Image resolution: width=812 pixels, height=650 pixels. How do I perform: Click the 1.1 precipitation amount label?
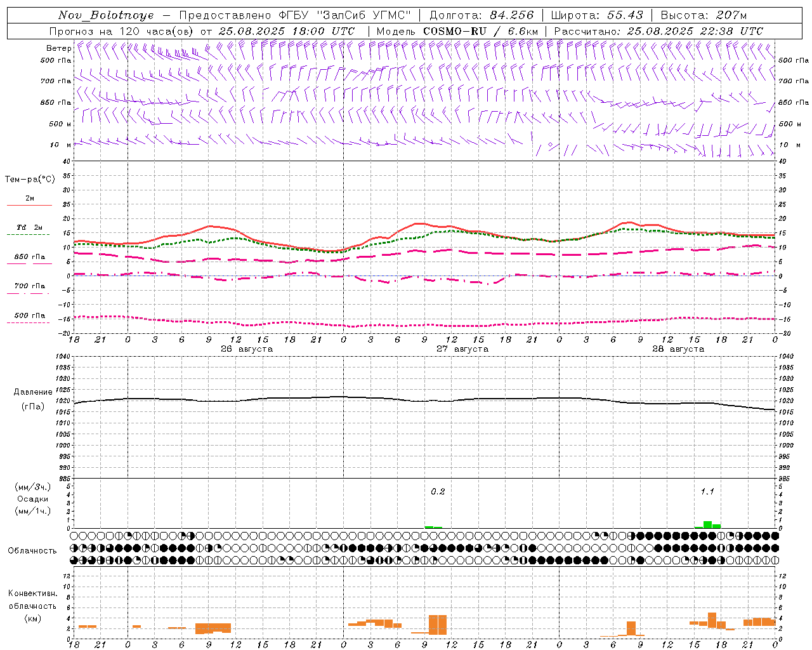pos(707,492)
